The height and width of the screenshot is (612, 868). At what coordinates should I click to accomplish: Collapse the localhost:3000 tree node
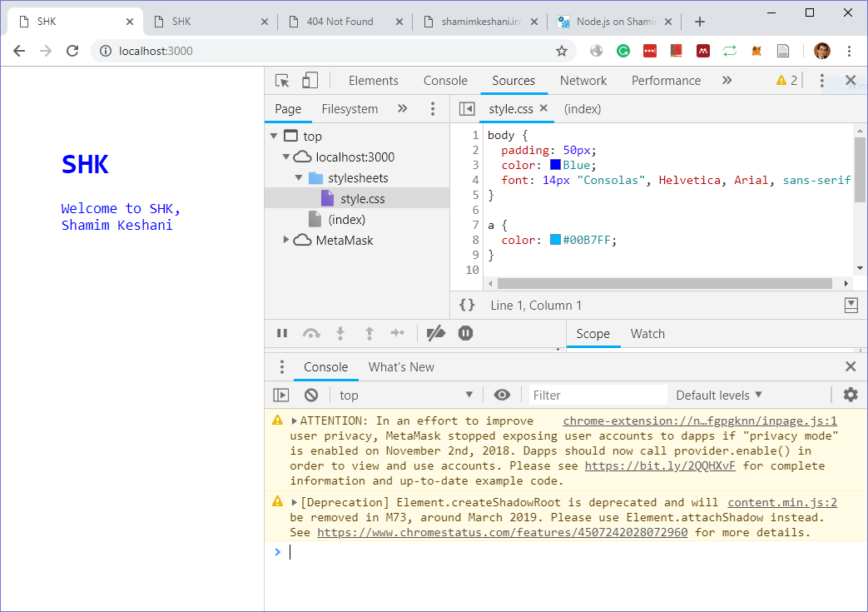(285, 157)
